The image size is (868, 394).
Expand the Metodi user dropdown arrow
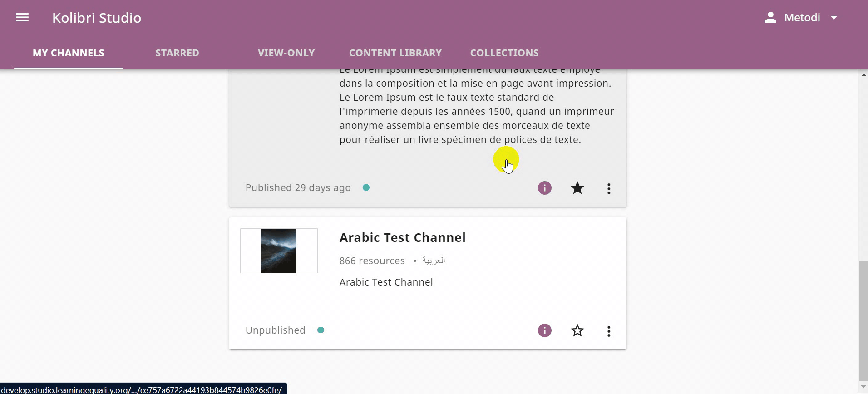833,18
